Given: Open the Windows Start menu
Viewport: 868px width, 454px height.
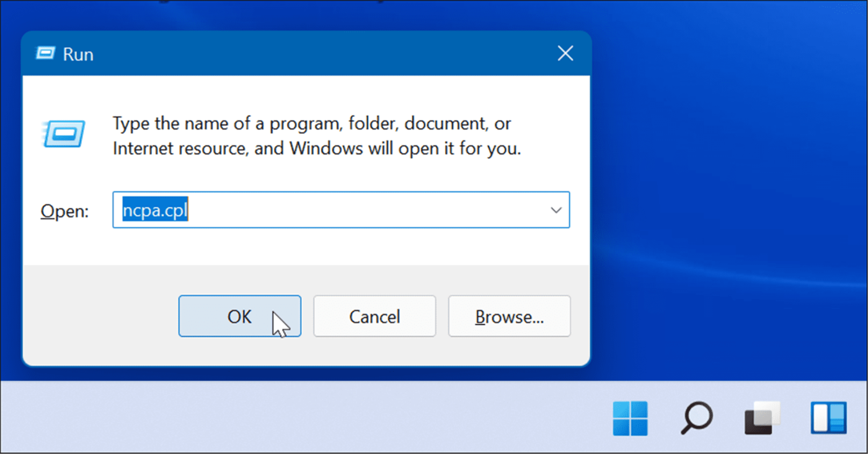Looking at the screenshot, I should [x=630, y=419].
